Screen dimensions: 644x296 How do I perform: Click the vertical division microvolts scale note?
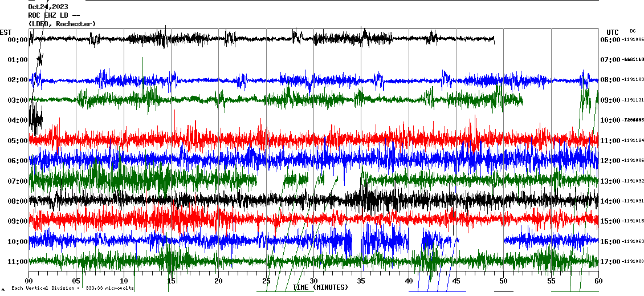coord(72,288)
